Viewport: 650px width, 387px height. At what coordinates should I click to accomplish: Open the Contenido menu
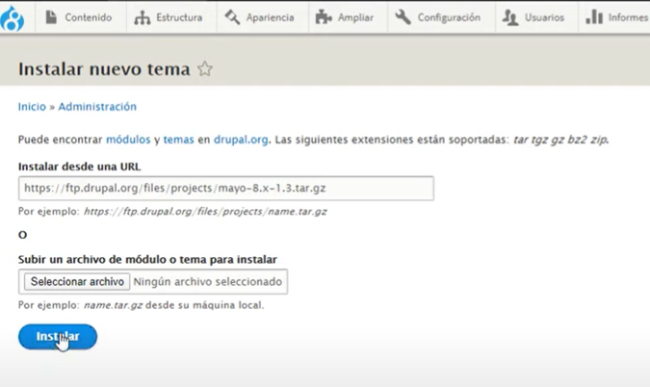pos(79,17)
